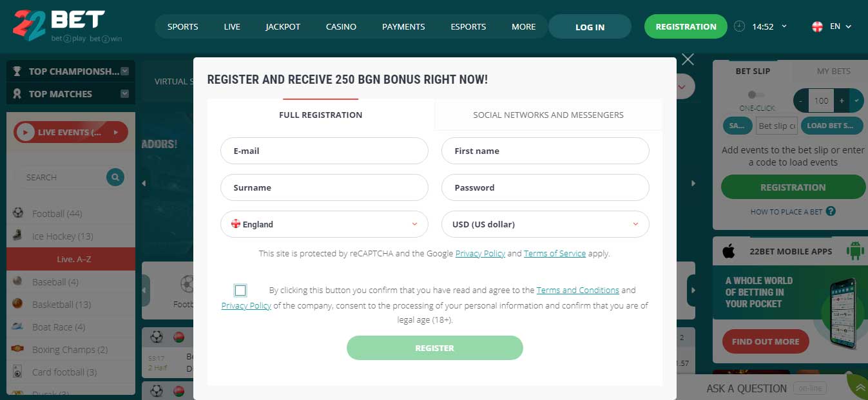This screenshot has height=400, width=868.
Task: Collapse the Top Championships section
Action: [125, 71]
